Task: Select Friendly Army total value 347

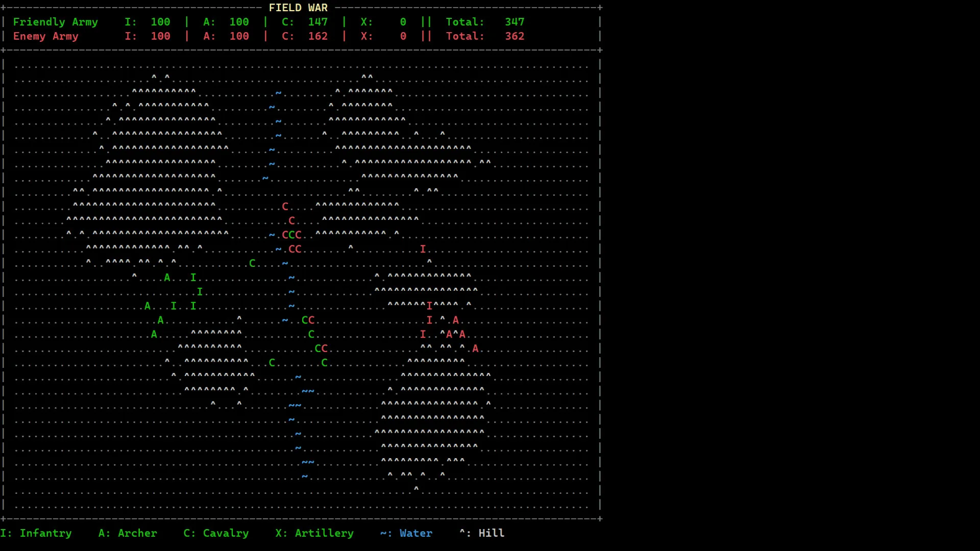Action: [x=514, y=22]
